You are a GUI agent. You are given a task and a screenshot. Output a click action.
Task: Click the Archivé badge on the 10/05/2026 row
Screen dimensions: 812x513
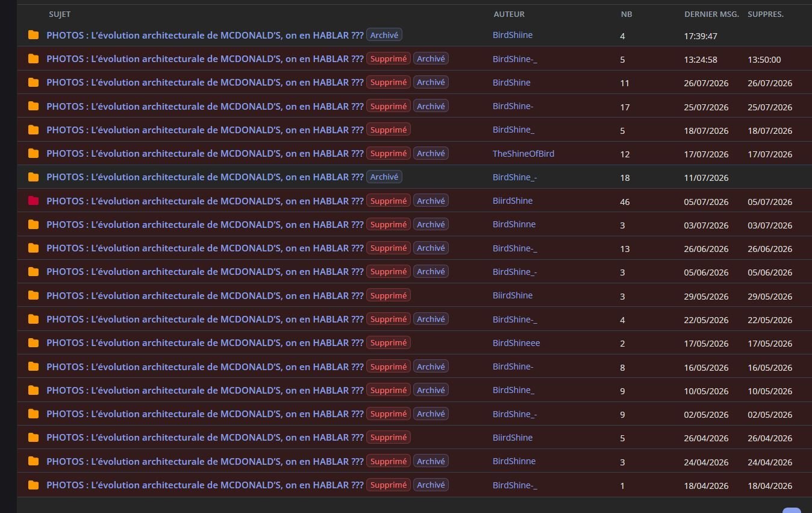tap(431, 390)
